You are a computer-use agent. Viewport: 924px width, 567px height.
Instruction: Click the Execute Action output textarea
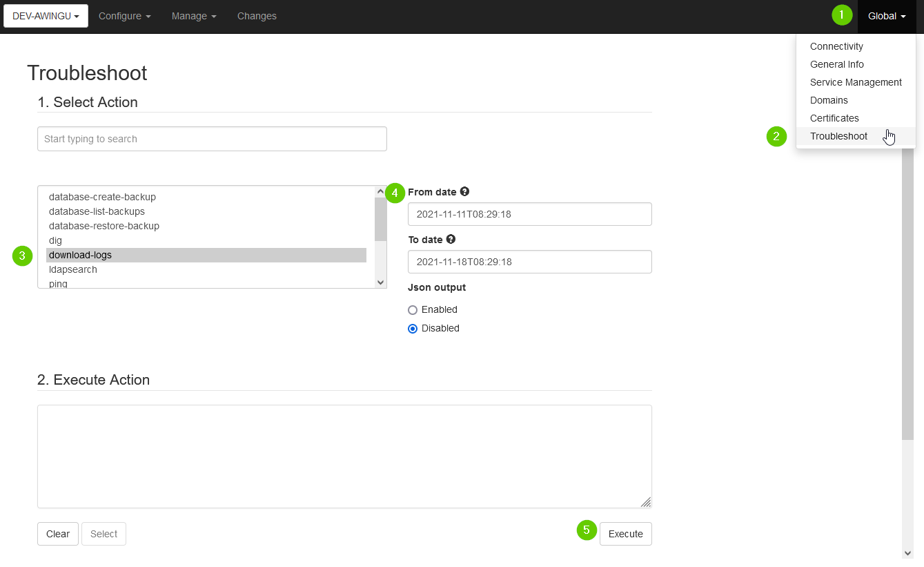(344, 457)
